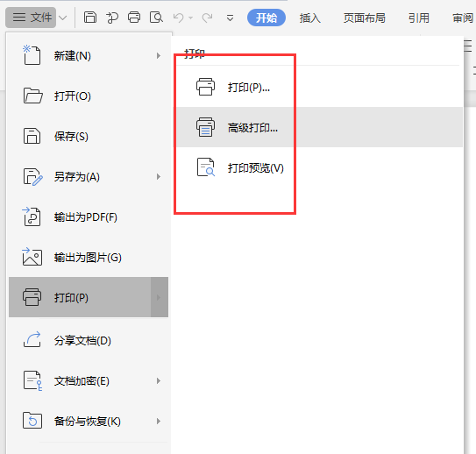Open dropdown arrow beside 文件 button
This screenshot has height=454, width=476.
tap(63, 18)
